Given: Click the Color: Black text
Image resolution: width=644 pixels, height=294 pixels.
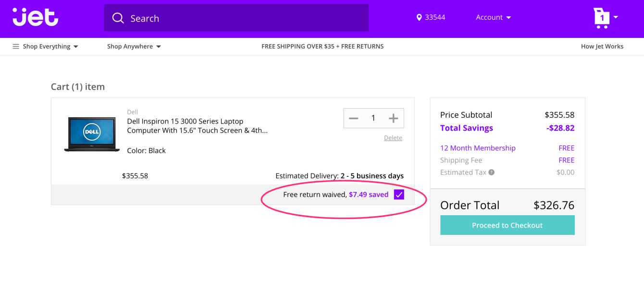Looking at the screenshot, I should (146, 151).
